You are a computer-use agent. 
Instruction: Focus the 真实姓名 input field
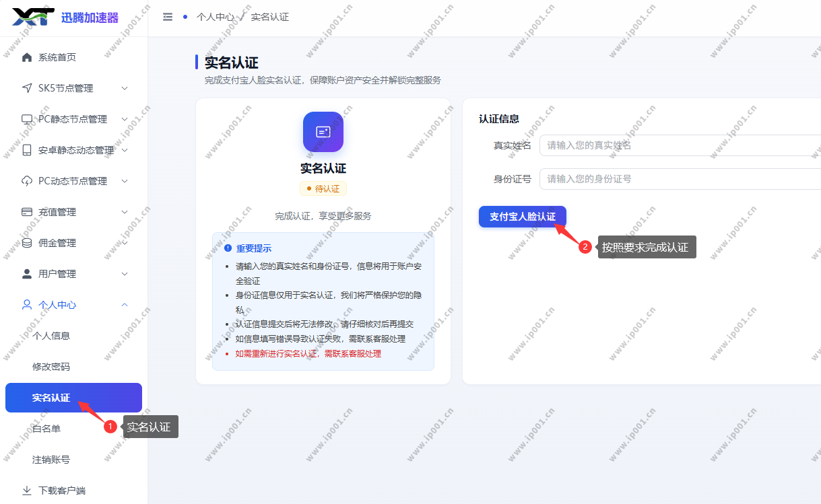680,145
